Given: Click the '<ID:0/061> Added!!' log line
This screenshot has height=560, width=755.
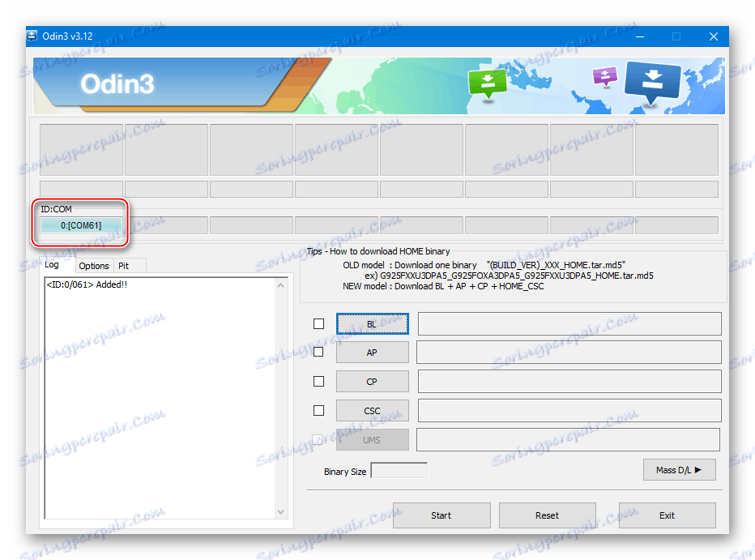Looking at the screenshot, I should (x=87, y=284).
